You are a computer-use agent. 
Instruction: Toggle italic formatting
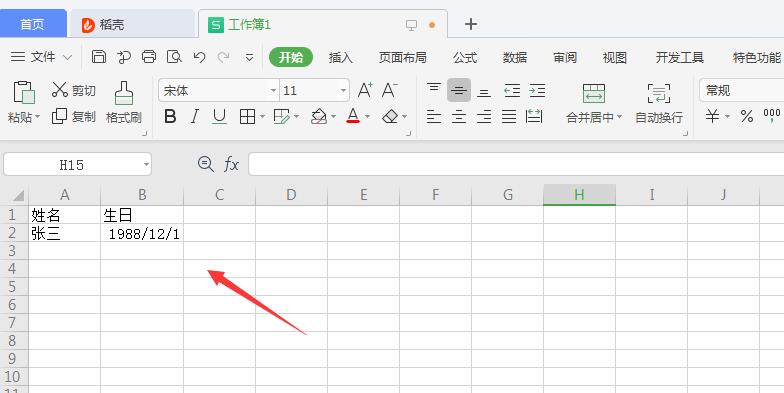point(194,117)
